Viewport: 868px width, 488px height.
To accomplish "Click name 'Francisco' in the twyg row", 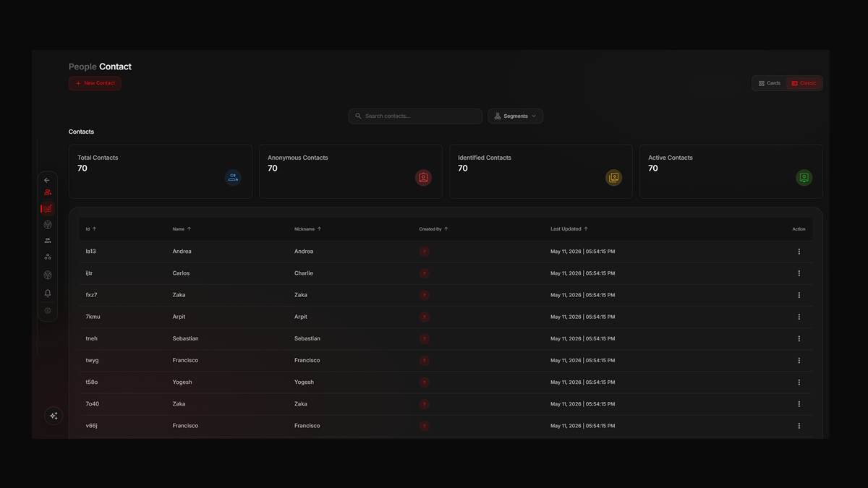I will coord(185,360).
